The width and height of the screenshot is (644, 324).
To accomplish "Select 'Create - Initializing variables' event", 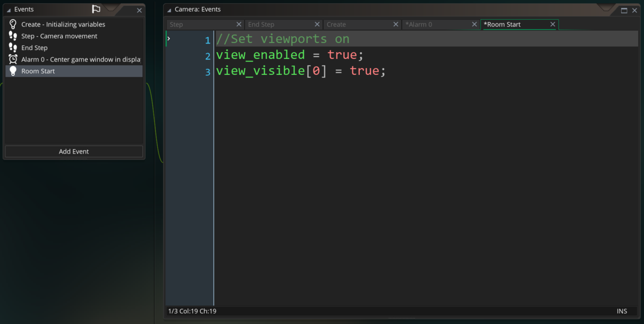I will point(74,24).
